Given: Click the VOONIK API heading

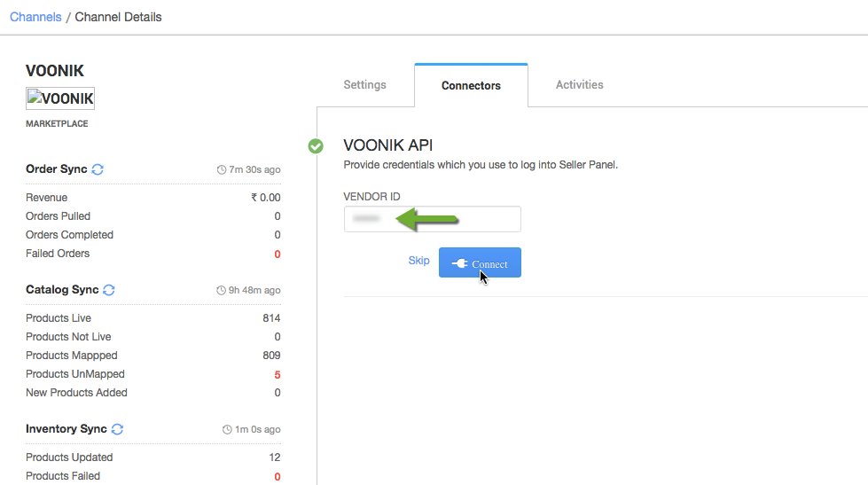Looking at the screenshot, I should (388, 145).
